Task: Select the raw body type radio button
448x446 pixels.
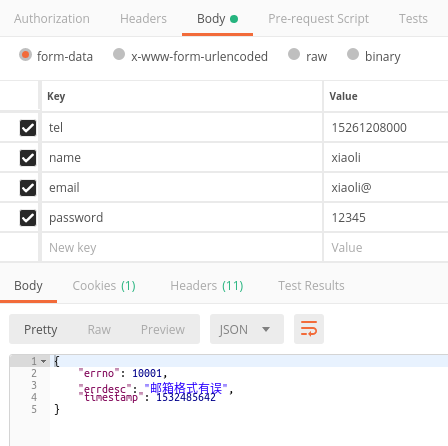Action: [294, 54]
